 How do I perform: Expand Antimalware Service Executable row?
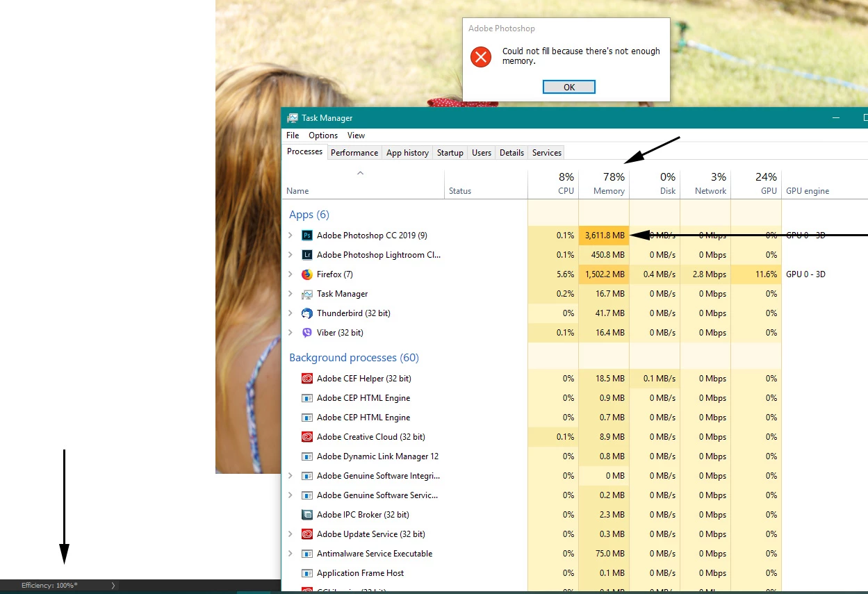pos(290,554)
